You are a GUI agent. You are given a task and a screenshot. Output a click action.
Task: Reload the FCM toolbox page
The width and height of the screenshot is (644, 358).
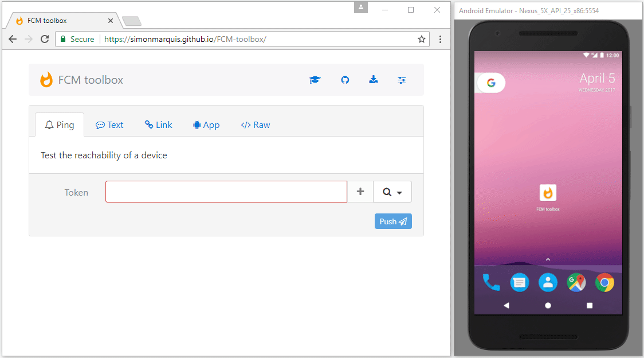[x=45, y=39]
